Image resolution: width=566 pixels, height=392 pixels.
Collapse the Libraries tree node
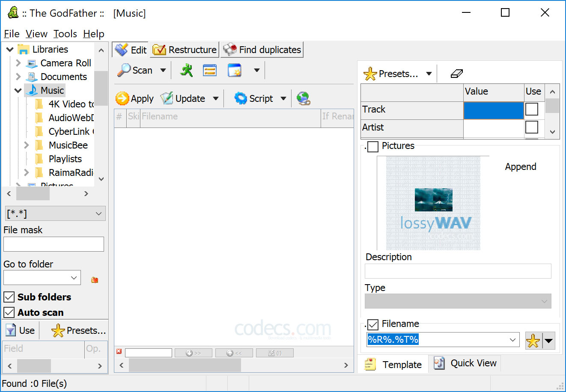pyautogui.click(x=10, y=50)
